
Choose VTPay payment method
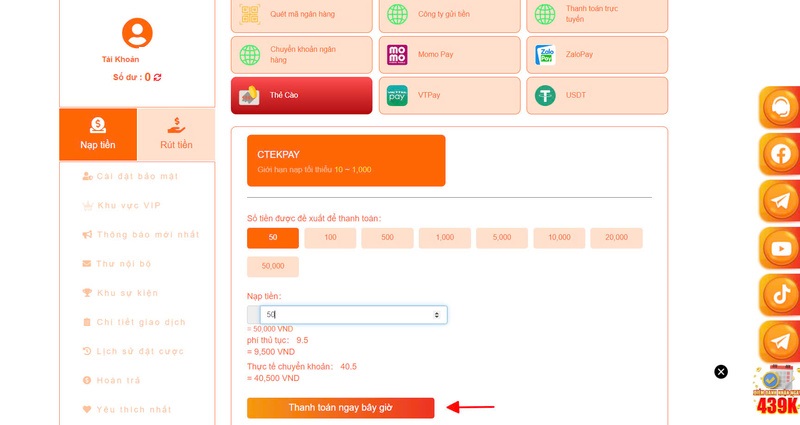(x=449, y=95)
